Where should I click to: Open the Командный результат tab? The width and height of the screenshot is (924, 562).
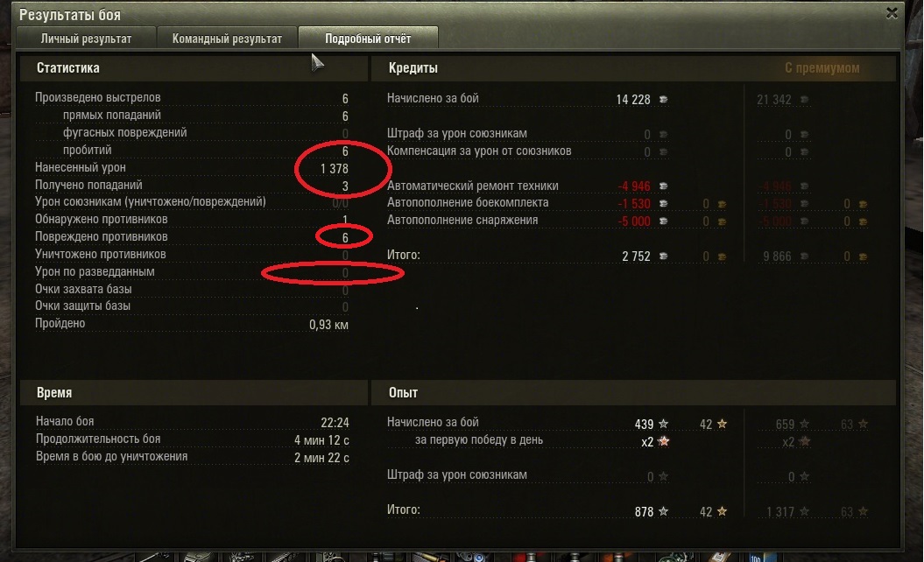(227, 39)
